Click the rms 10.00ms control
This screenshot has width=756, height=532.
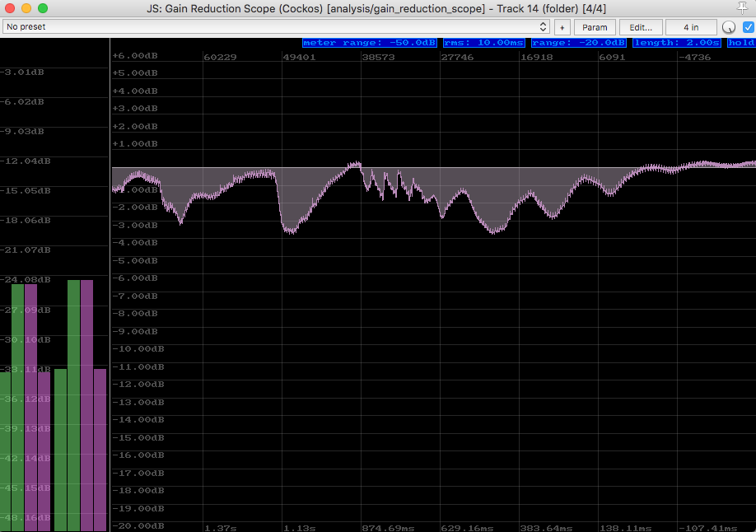tap(483, 43)
